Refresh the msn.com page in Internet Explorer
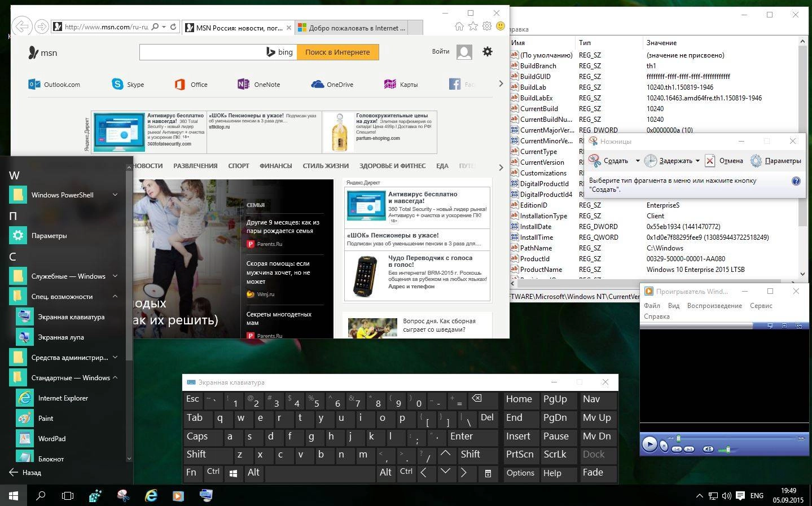The width and height of the screenshot is (812, 506). click(x=173, y=27)
